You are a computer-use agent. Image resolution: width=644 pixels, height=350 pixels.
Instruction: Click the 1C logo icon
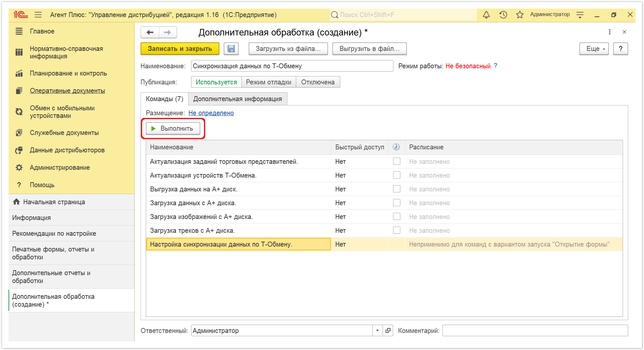(x=20, y=15)
